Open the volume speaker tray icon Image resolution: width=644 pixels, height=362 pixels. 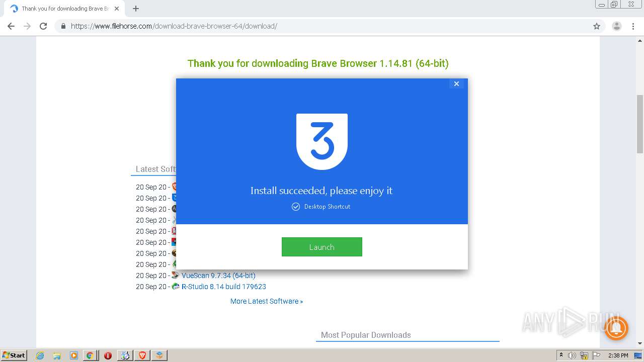pos(572,355)
